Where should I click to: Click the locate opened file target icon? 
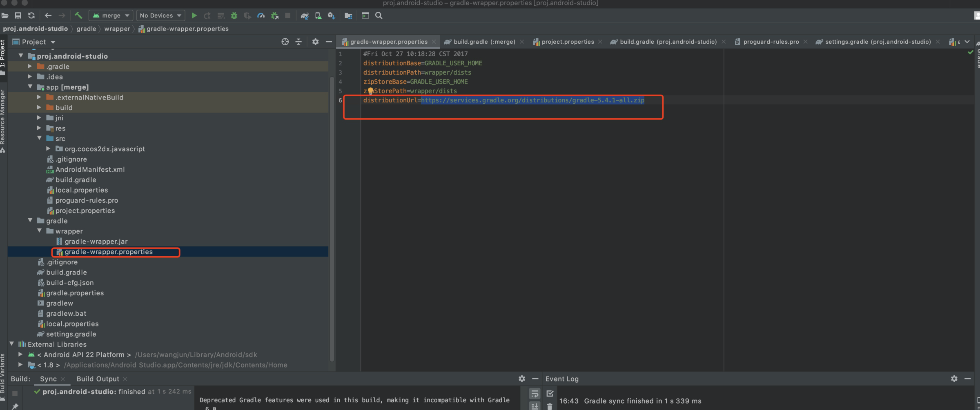(285, 42)
